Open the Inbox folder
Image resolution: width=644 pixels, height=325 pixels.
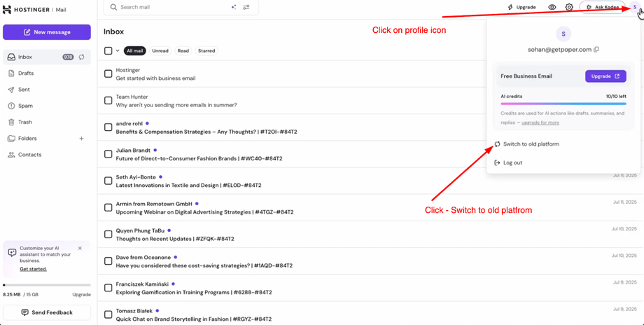click(47, 57)
